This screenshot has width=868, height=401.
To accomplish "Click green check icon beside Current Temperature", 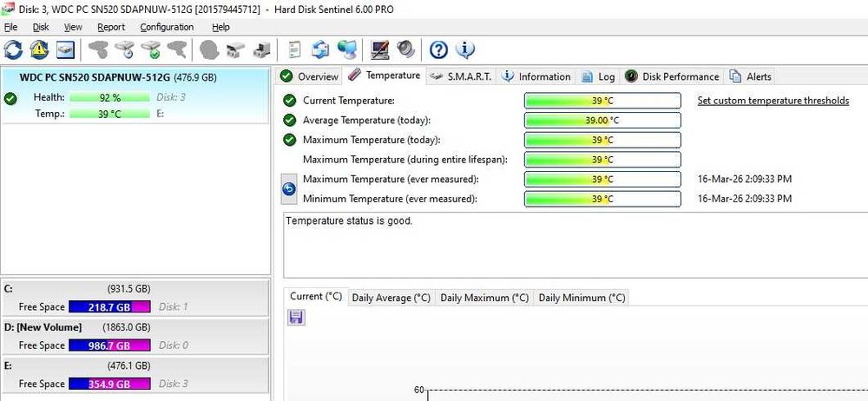I will tap(289, 101).
